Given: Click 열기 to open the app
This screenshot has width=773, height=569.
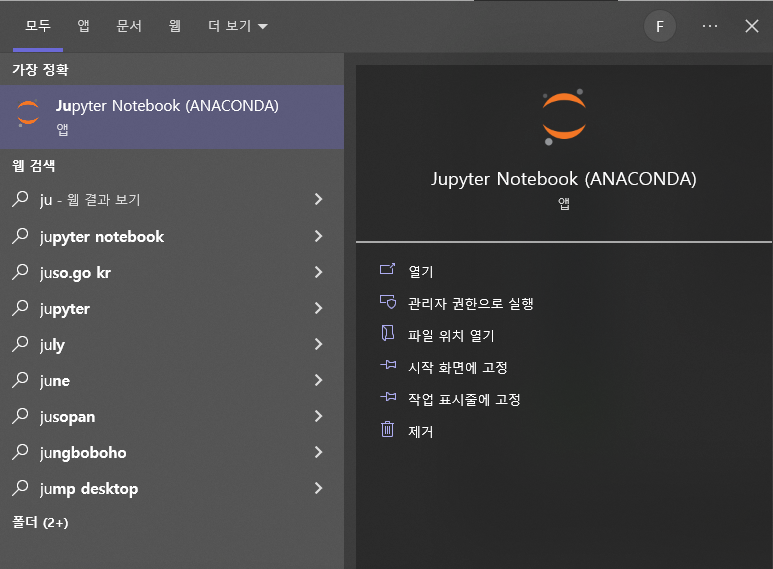Looking at the screenshot, I should [x=421, y=271].
